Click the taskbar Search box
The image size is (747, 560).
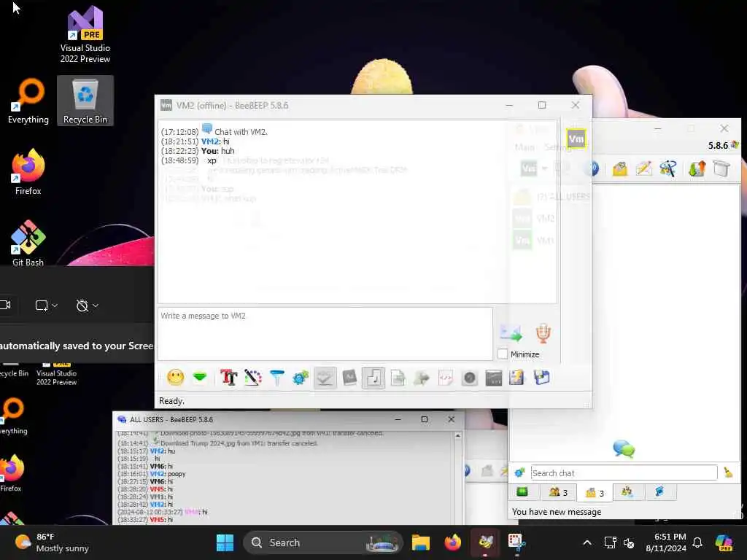pos(323,542)
